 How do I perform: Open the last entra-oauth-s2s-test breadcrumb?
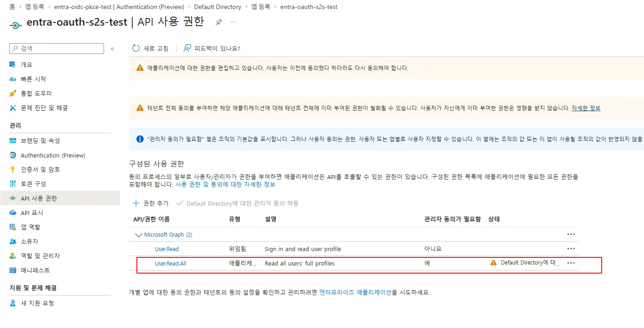pyautogui.click(x=308, y=7)
